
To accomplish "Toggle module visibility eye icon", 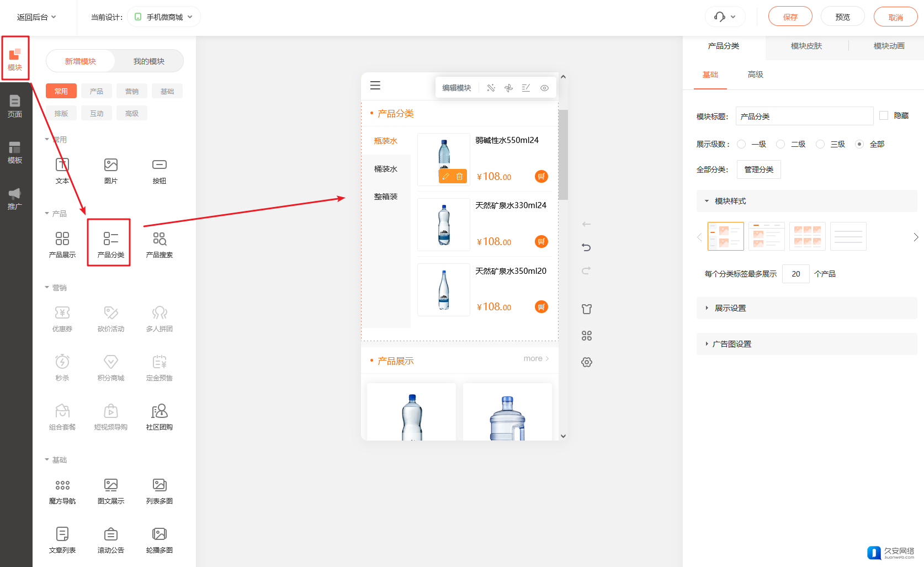I will click(544, 88).
